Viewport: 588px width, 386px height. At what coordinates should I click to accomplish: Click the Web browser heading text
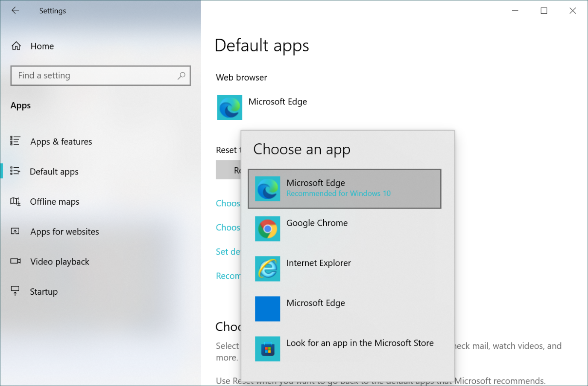[x=242, y=78]
